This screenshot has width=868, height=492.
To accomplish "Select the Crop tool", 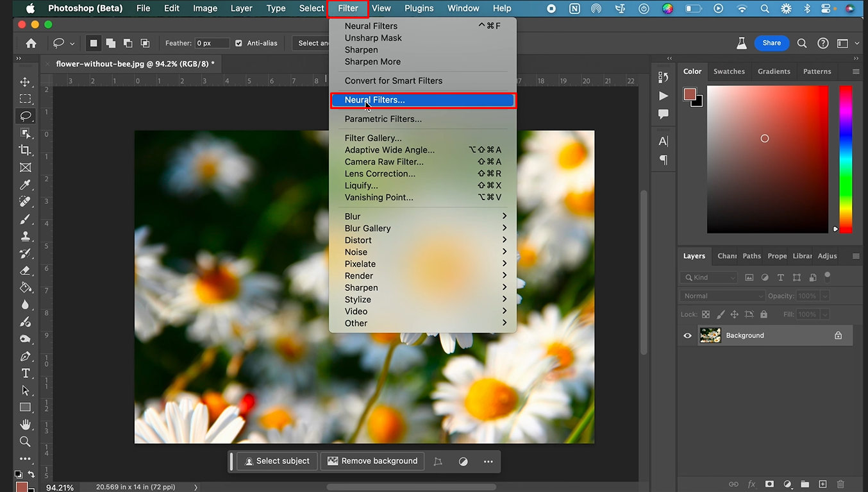I will tap(25, 150).
